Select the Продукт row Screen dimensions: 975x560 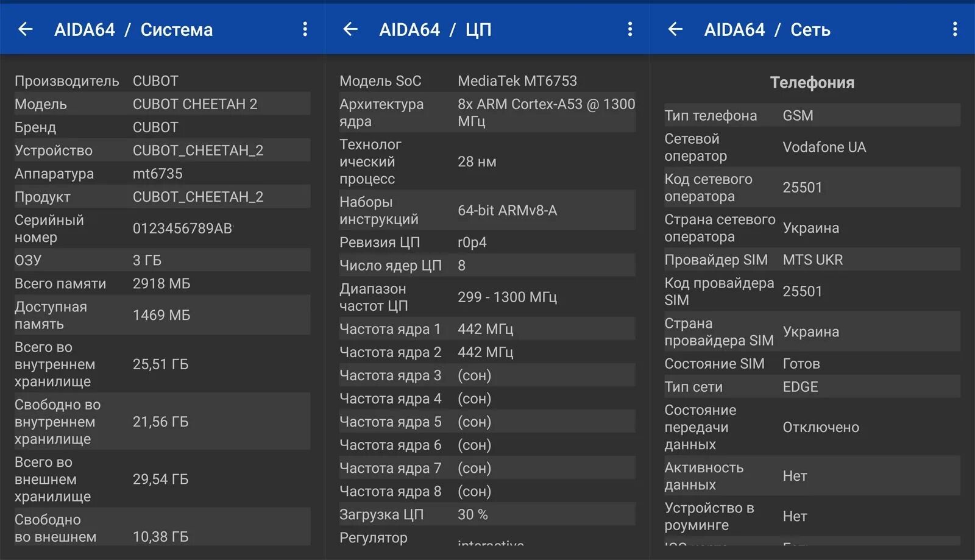[x=162, y=197]
